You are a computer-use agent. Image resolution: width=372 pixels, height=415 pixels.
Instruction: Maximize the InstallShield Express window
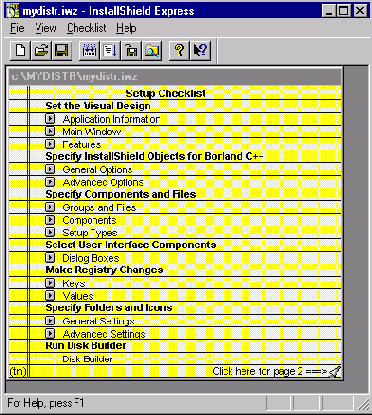pos(343,11)
